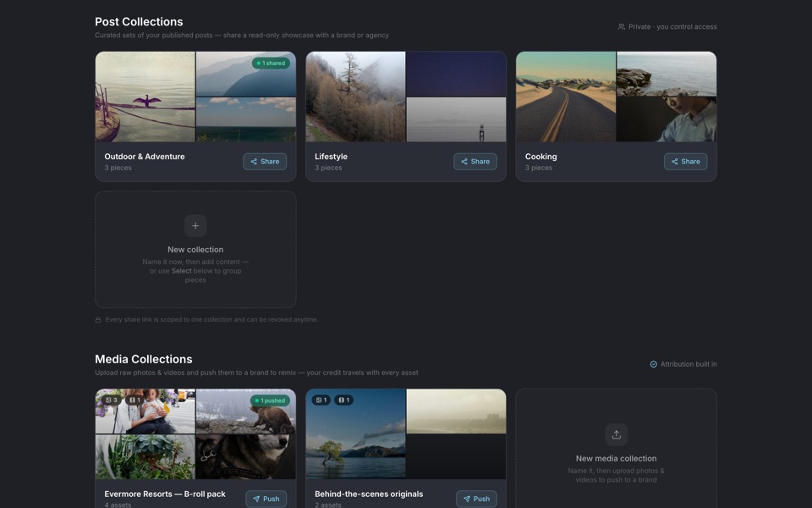This screenshot has height=508, width=812.
Task: Open the misty mountain photo in Outdoor & Adventure
Action: tap(246, 75)
